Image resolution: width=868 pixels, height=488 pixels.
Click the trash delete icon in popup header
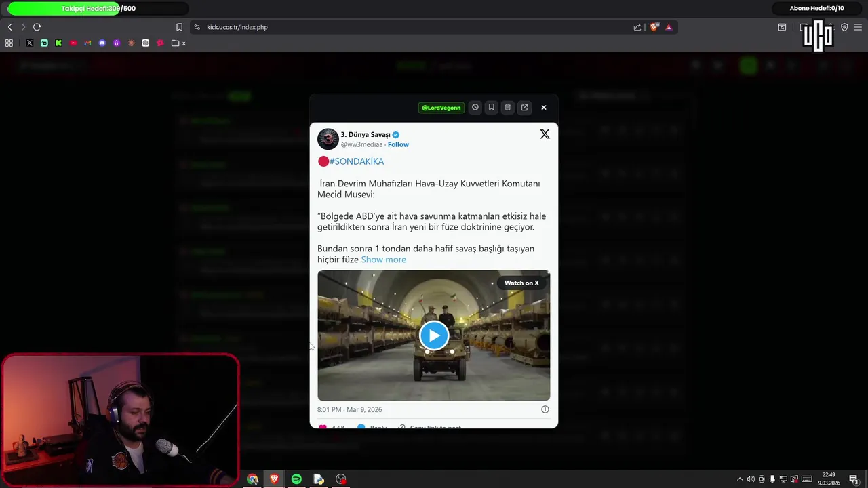(x=508, y=107)
